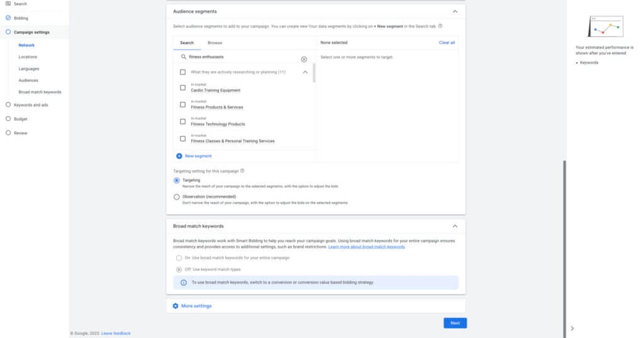Image resolution: width=644 pixels, height=338 pixels.
Task: Open the Search step in sidebar
Action: coord(19,4)
